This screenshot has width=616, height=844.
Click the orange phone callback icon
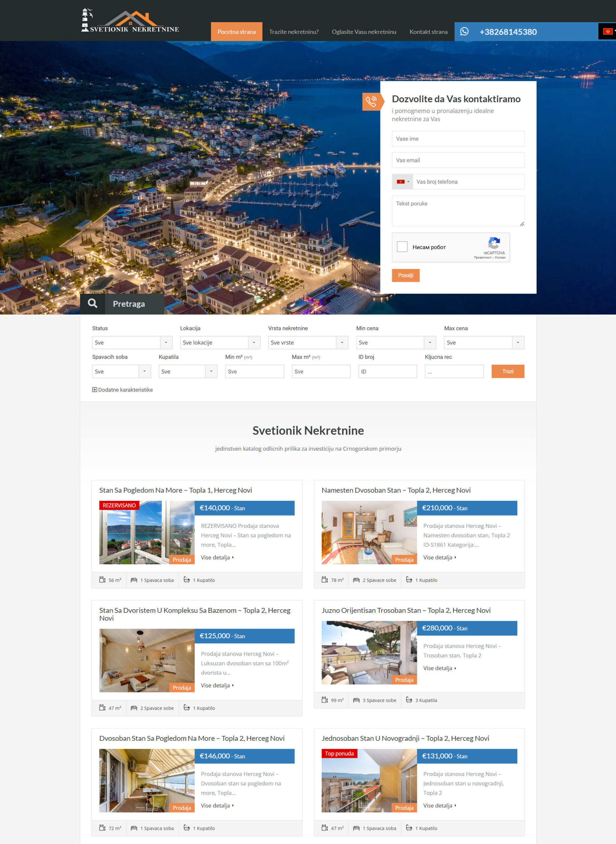click(371, 102)
